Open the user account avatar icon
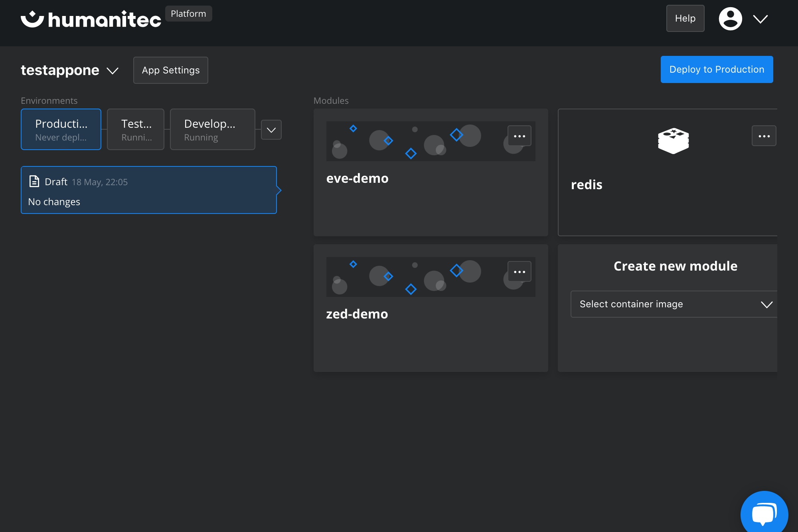This screenshot has height=532, width=798. [x=730, y=19]
